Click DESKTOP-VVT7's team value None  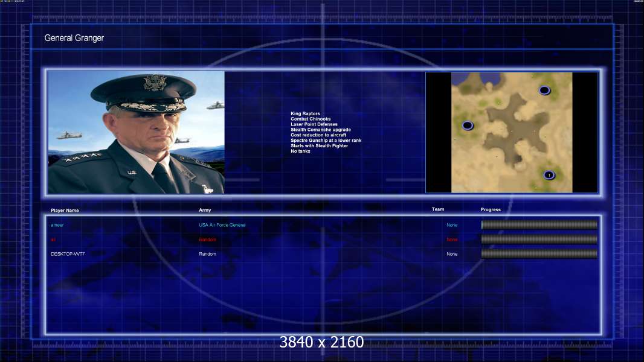(452, 254)
